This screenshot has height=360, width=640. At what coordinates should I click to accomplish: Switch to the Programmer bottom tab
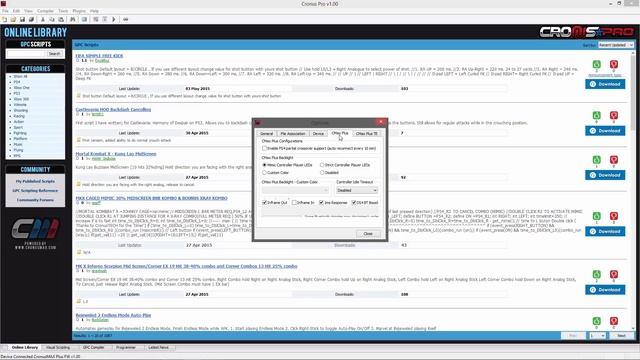(x=126, y=347)
